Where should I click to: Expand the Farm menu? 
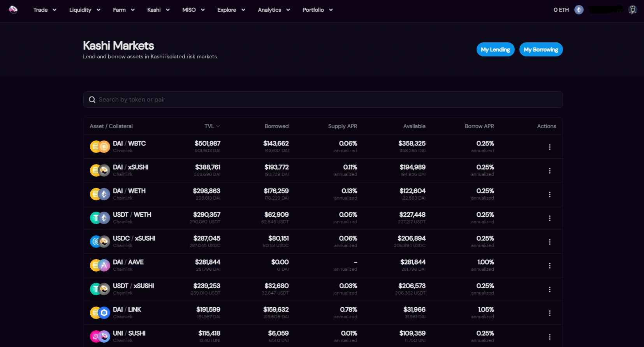click(124, 10)
